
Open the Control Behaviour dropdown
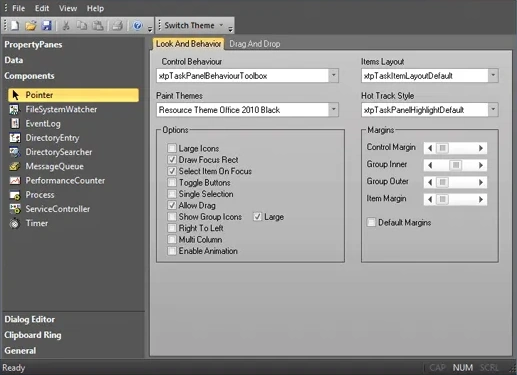pyautogui.click(x=334, y=76)
